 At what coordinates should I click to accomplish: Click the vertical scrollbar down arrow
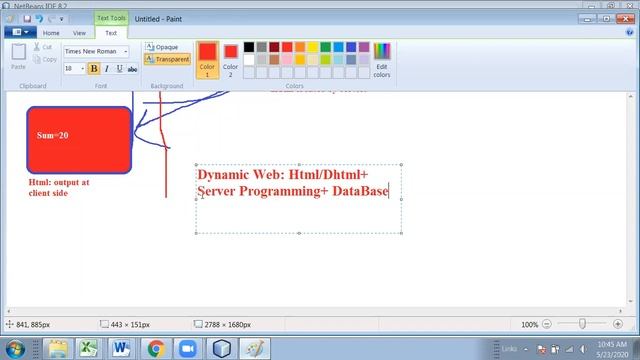(631, 301)
